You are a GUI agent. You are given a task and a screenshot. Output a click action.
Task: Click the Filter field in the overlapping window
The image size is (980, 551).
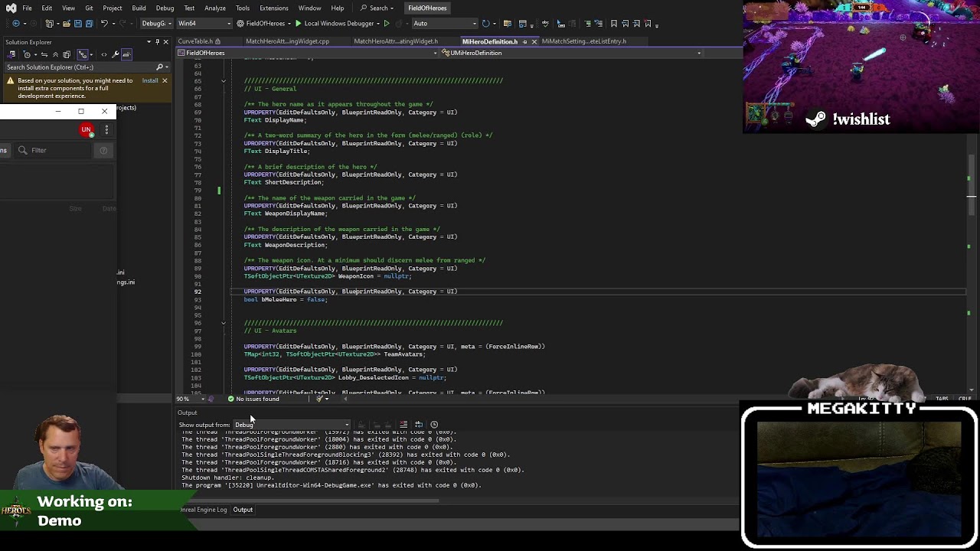[54, 150]
